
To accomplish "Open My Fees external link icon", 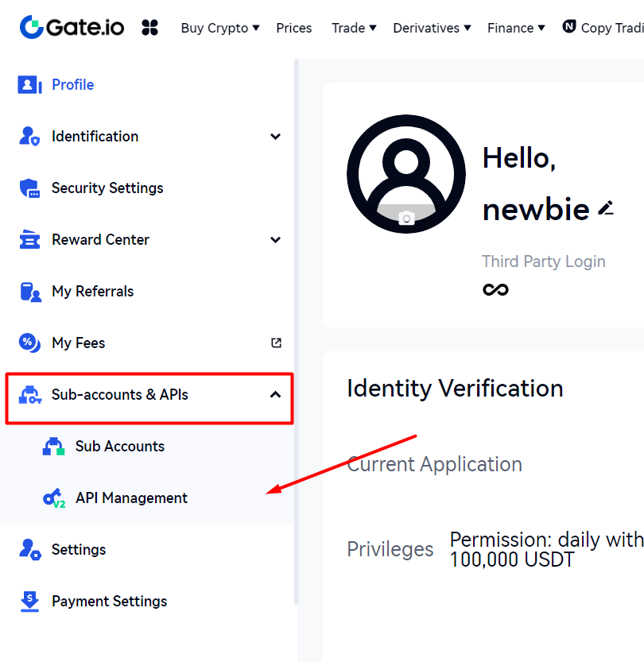I will (x=276, y=343).
